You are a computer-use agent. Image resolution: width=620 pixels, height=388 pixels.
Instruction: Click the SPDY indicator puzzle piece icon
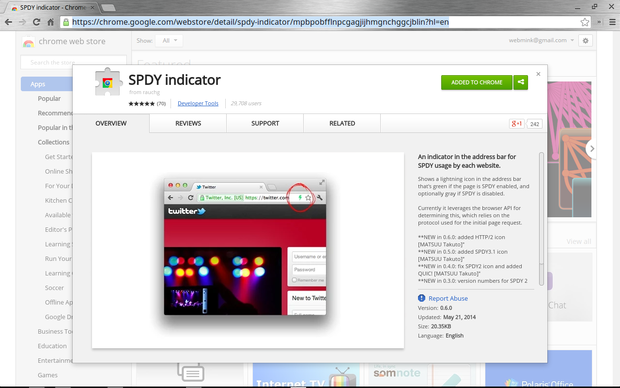[108, 82]
